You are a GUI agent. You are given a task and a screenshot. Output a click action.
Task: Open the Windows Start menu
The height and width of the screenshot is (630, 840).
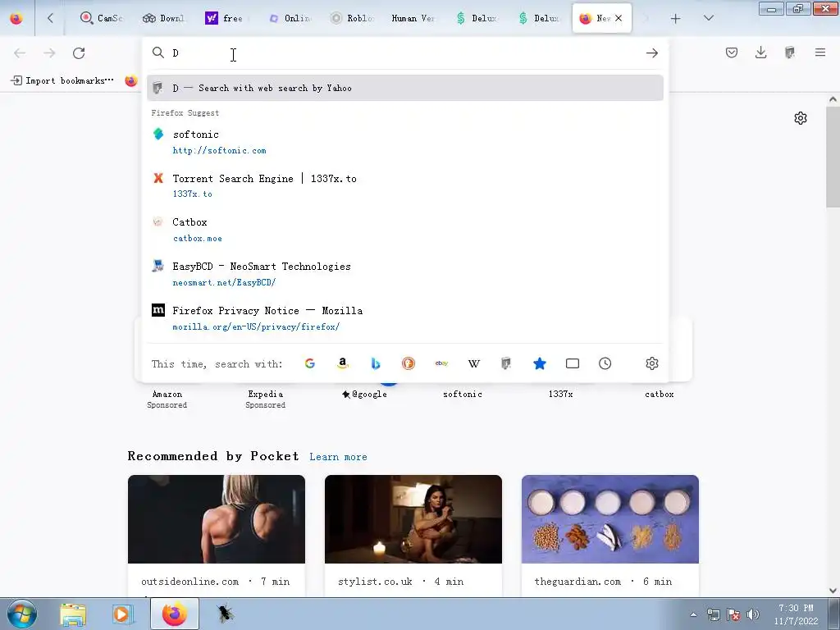(22, 614)
